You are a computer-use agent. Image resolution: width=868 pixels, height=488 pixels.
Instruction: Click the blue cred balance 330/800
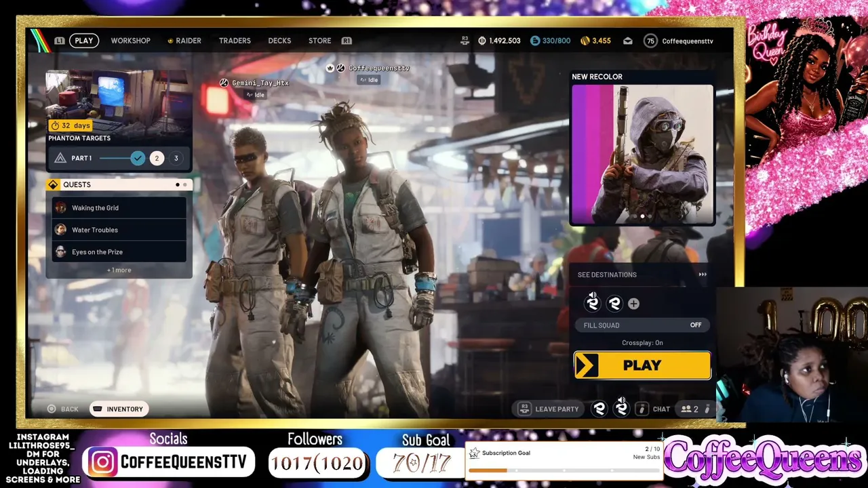tap(550, 41)
